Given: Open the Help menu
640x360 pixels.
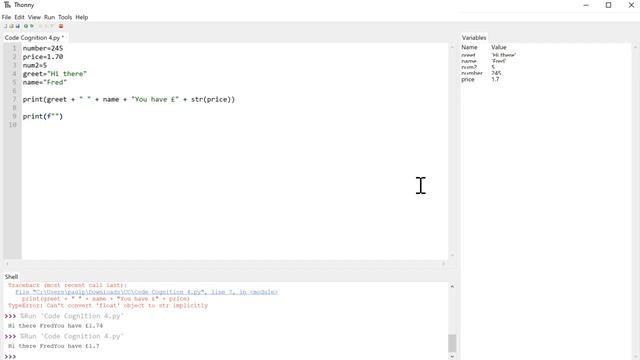Looking at the screenshot, I should (x=82, y=17).
